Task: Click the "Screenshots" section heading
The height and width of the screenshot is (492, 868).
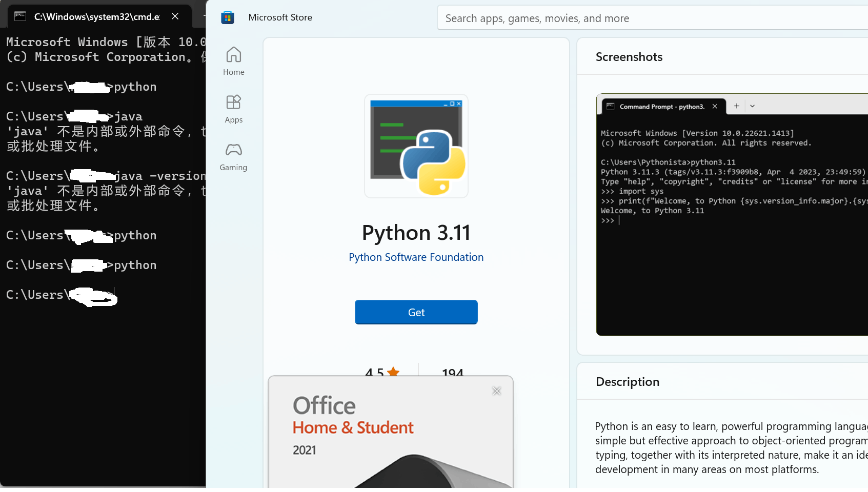Action: tap(629, 57)
